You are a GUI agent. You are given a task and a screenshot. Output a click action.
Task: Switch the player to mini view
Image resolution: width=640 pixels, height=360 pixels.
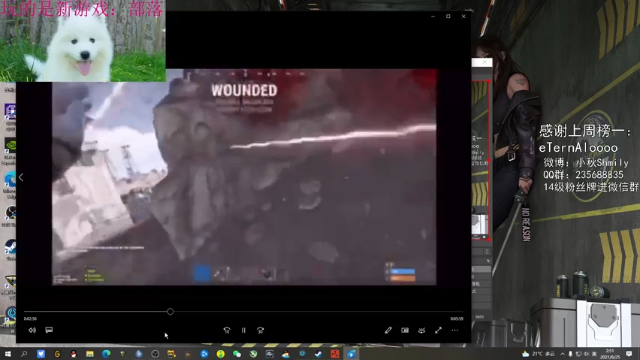[405, 330]
